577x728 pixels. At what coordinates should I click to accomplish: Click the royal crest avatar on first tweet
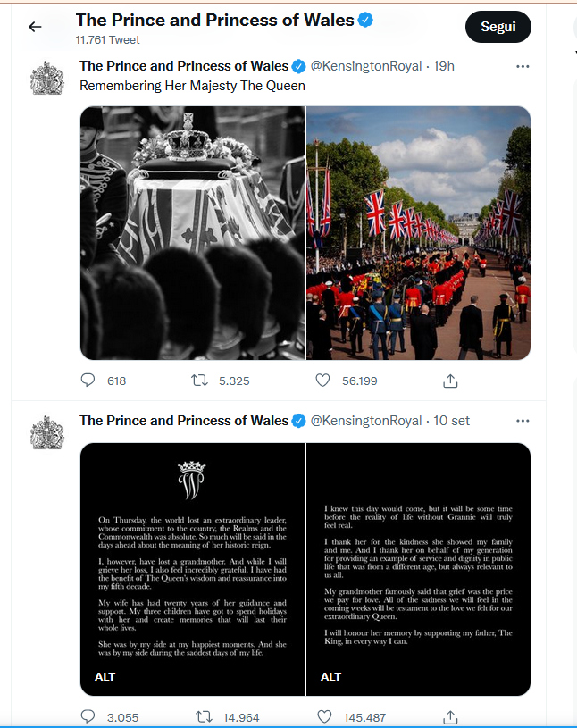pyautogui.click(x=46, y=78)
